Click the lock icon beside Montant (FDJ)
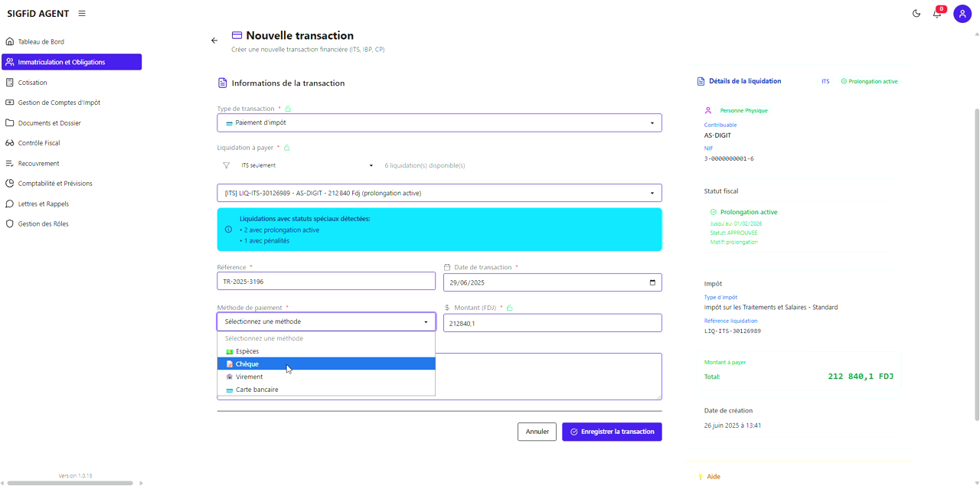The image size is (980, 486). pos(510,308)
